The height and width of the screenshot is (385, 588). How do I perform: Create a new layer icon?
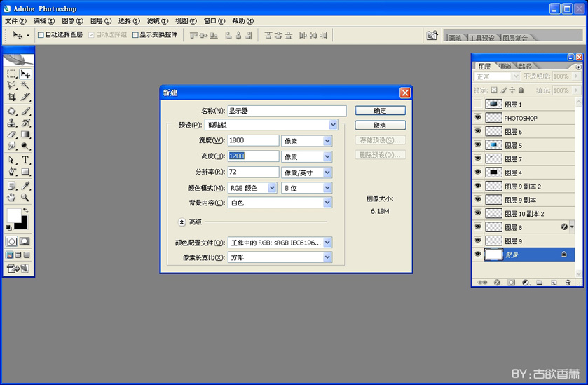(554, 282)
